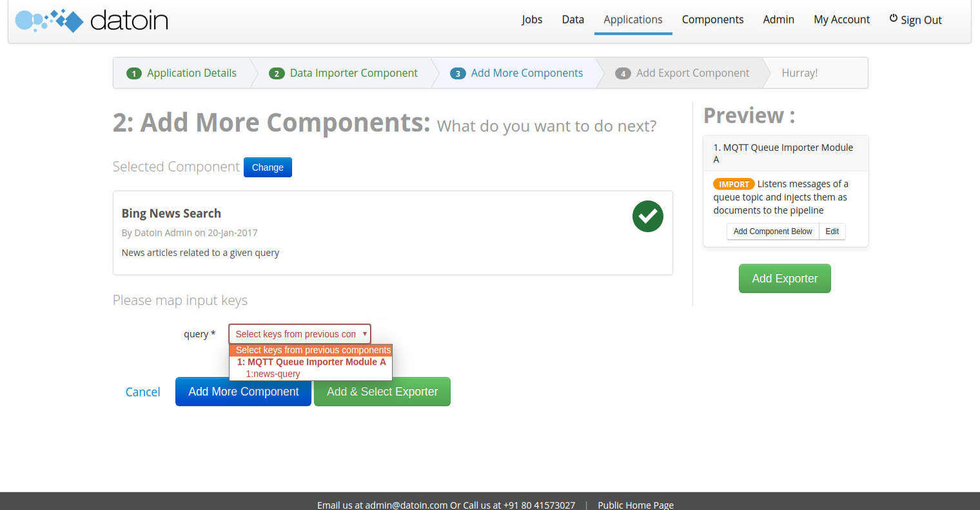Open the query key dropdown
The image size is (980, 510).
(x=300, y=334)
